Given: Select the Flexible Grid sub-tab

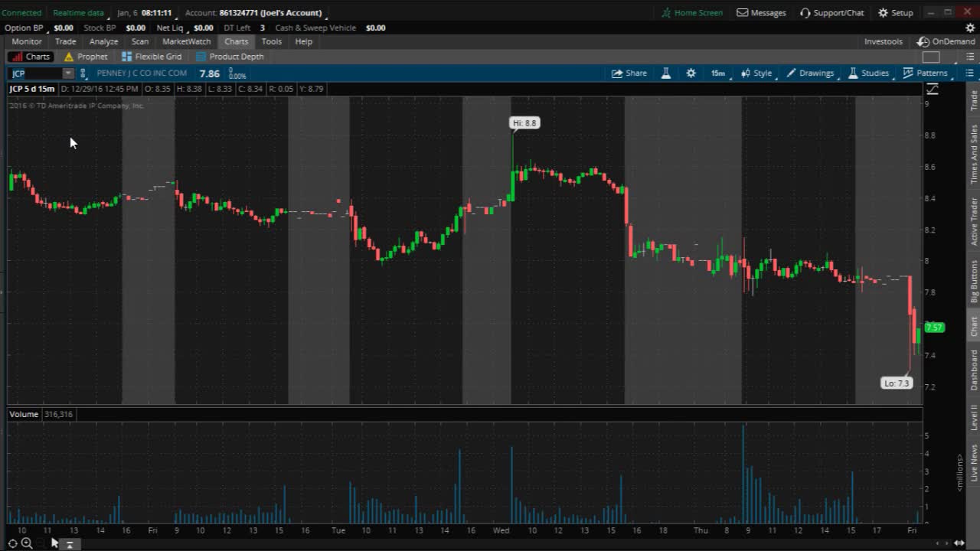Looking at the screenshot, I should point(152,57).
